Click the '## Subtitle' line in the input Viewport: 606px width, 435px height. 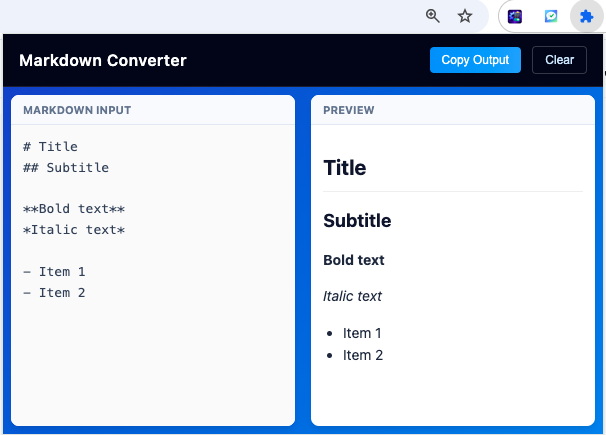pyautogui.click(x=66, y=168)
